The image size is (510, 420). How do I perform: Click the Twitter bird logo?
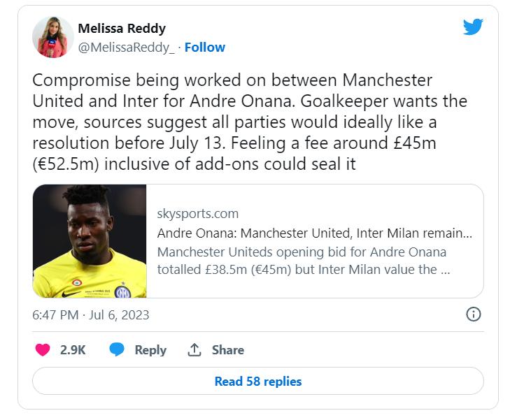tap(473, 27)
